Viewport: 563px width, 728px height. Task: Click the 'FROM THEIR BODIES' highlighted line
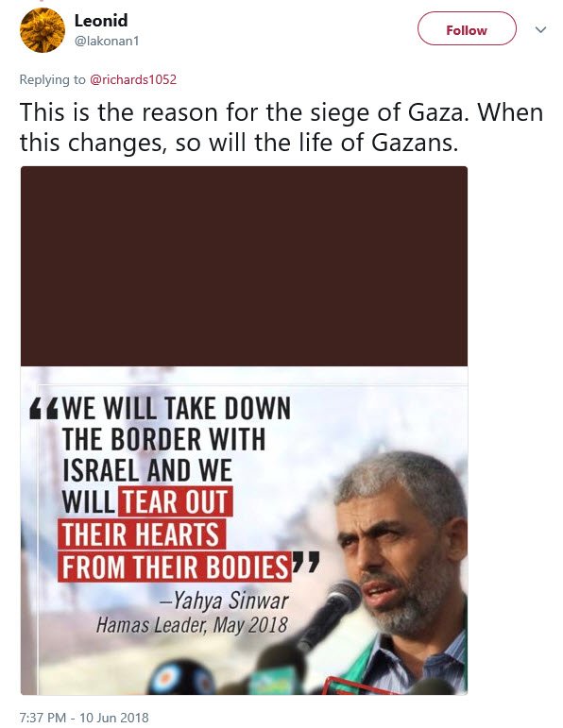[175, 567]
